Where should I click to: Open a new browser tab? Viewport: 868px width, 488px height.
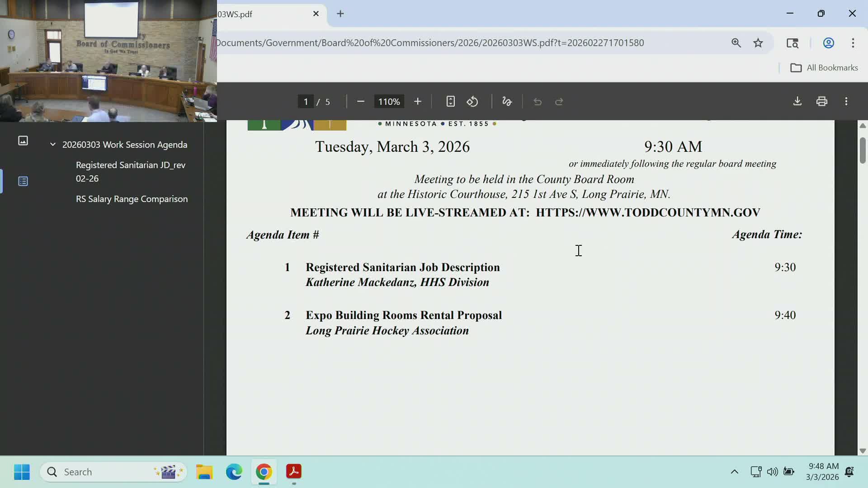340,14
